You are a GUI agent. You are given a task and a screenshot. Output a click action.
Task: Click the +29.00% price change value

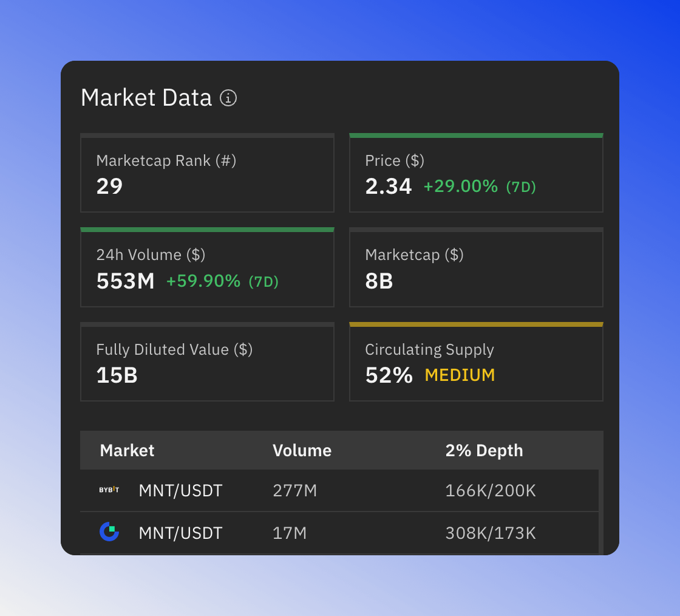tap(460, 187)
